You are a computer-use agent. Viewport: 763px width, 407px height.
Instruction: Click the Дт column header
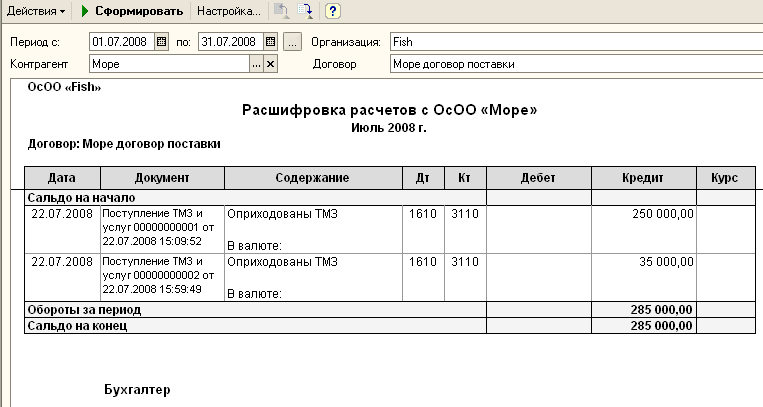point(423,178)
